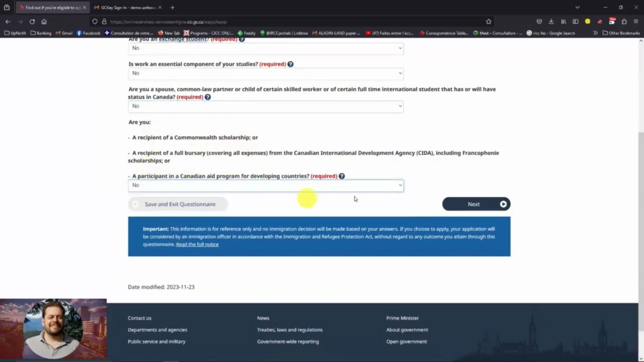Open the Facebook bookmark
This screenshot has height=362, width=644.
click(88, 33)
